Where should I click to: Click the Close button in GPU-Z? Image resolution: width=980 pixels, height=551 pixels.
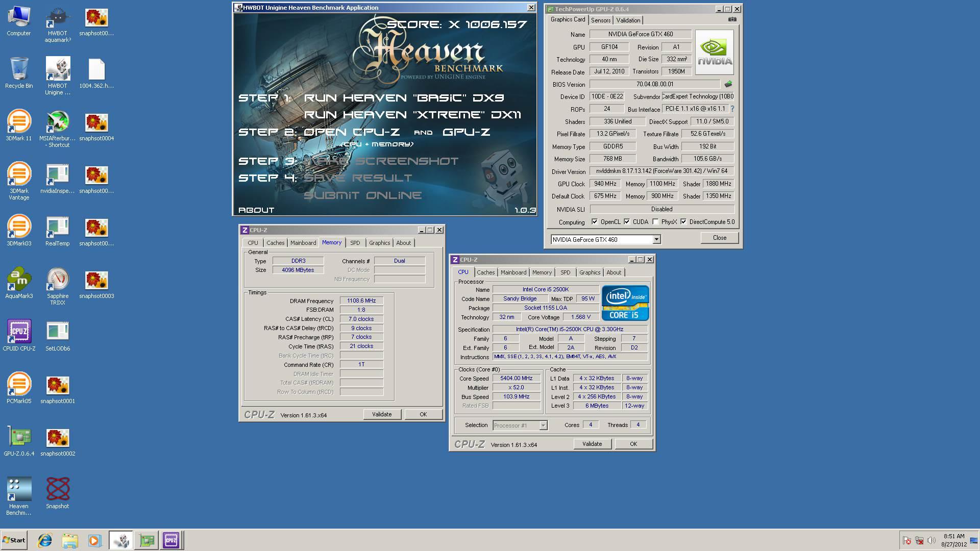[x=720, y=238]
